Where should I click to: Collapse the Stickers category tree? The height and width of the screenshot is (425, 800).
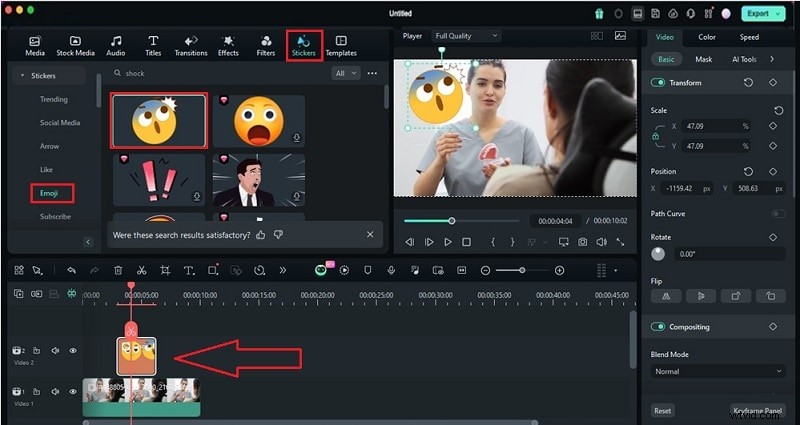22,76
